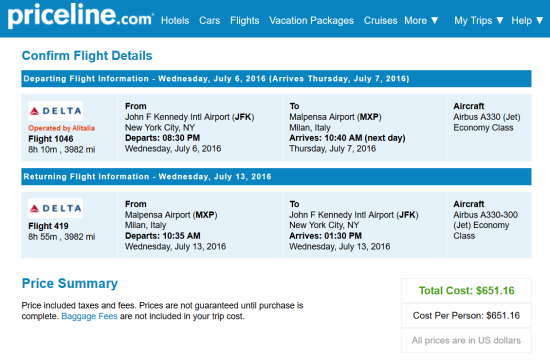The width and height of the screenshot is (550, 364).
Task: Click the Confirm Flight Details heading
Action: [x=87, y=55]
